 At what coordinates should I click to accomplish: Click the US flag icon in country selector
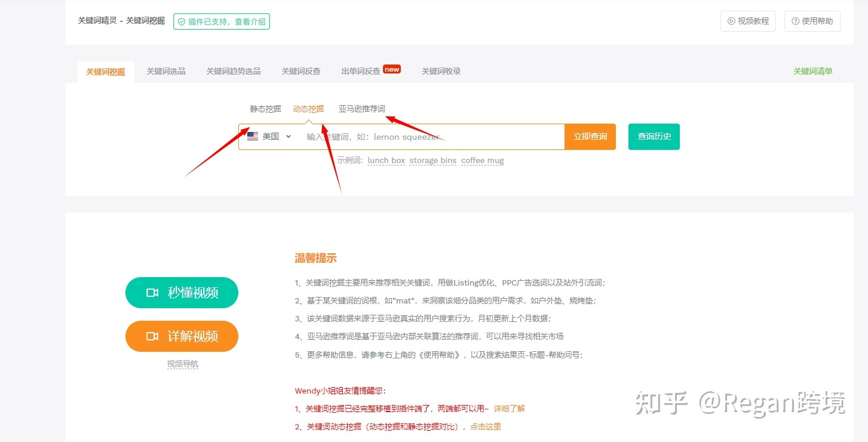coord(252,136)
